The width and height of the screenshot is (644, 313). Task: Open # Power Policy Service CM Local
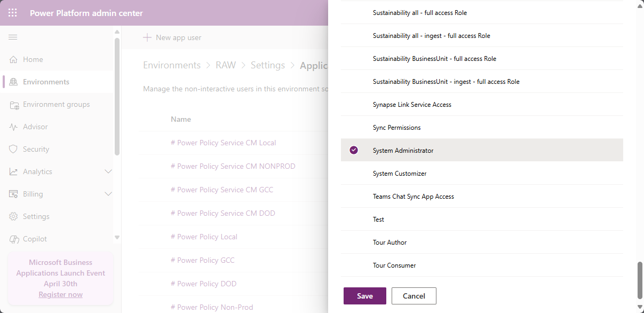(223, 143)
